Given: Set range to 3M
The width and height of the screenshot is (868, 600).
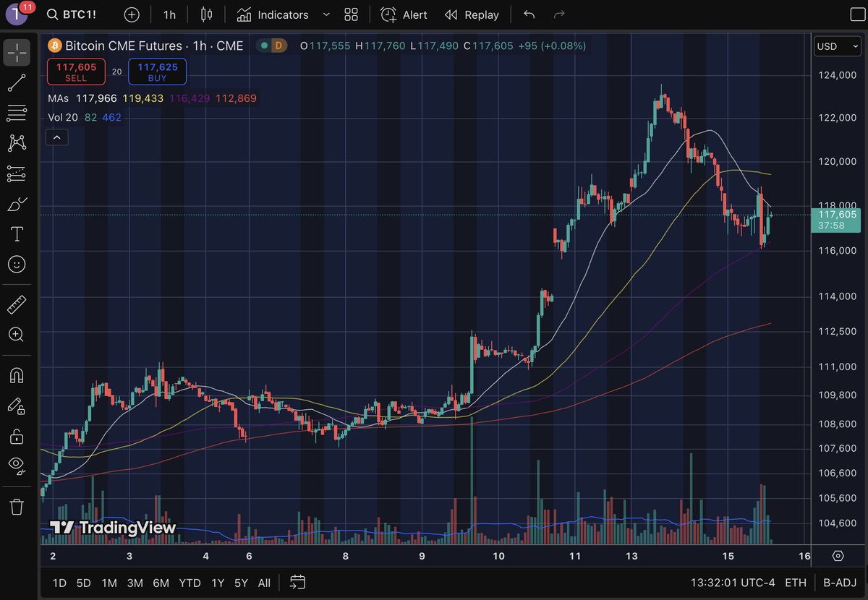Looking at the screenshot, I should 135,583.
